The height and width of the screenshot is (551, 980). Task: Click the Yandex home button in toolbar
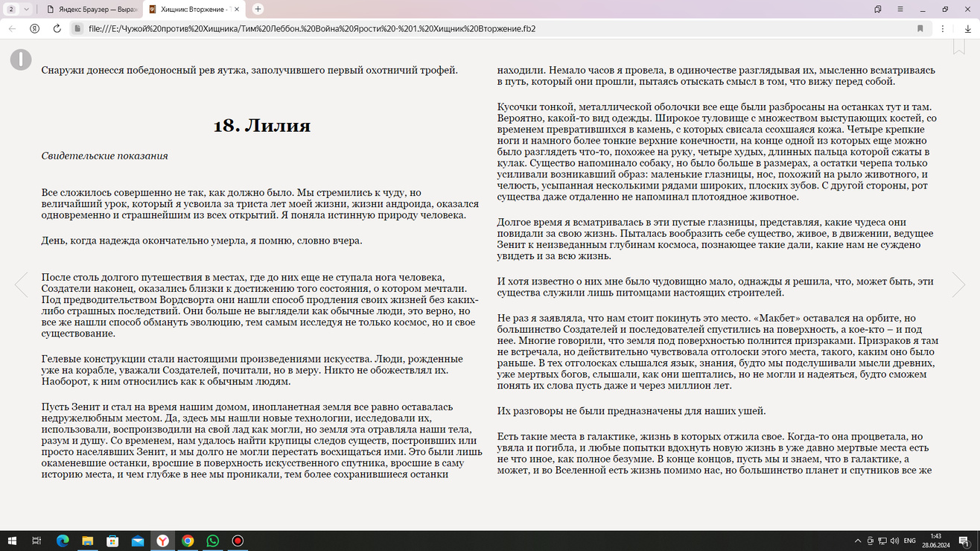(34, 28)
